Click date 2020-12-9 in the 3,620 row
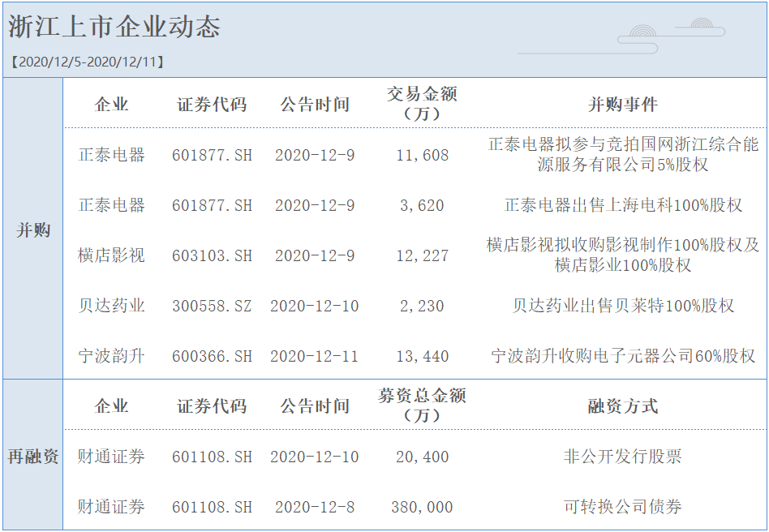769x532 pixels. click(x=315, y=205)
